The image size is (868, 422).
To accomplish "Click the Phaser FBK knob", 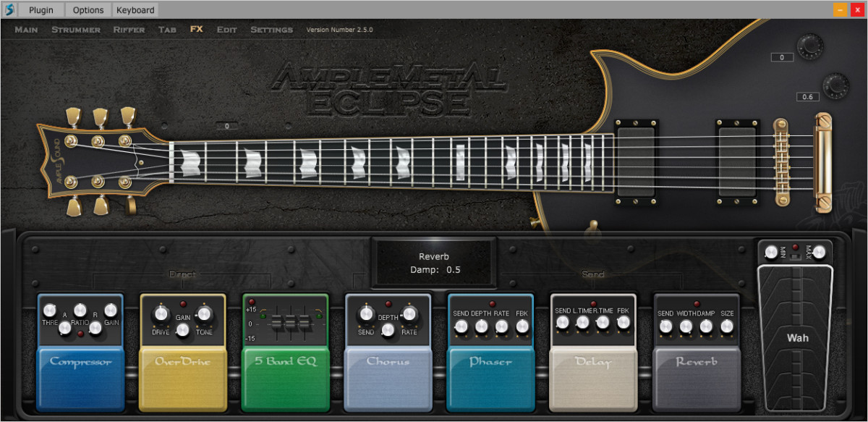I will click(522, 327).
